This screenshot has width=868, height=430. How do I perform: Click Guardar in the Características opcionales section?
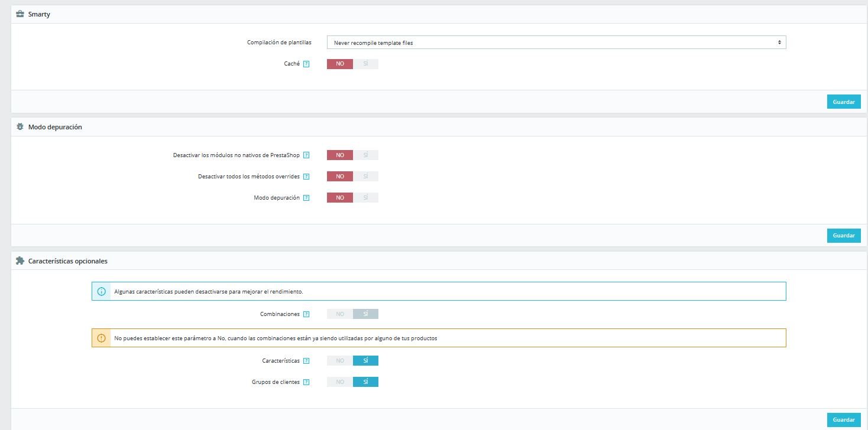[x=844, y=420]
